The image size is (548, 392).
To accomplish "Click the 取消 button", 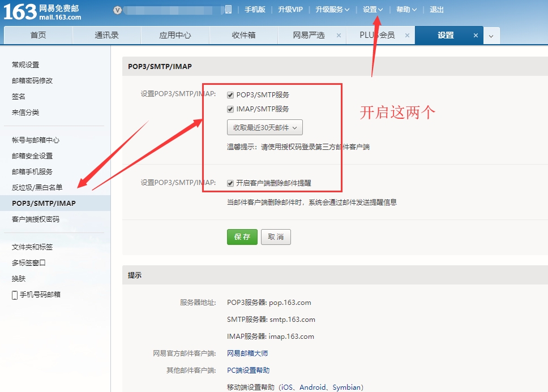I will 276,237.
